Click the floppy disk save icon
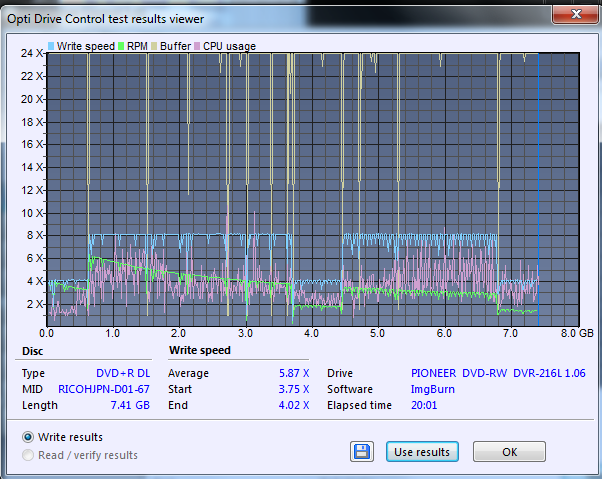The height and width of the screenshot is (479, 602). pyautogui.click(x=362, y=452)
